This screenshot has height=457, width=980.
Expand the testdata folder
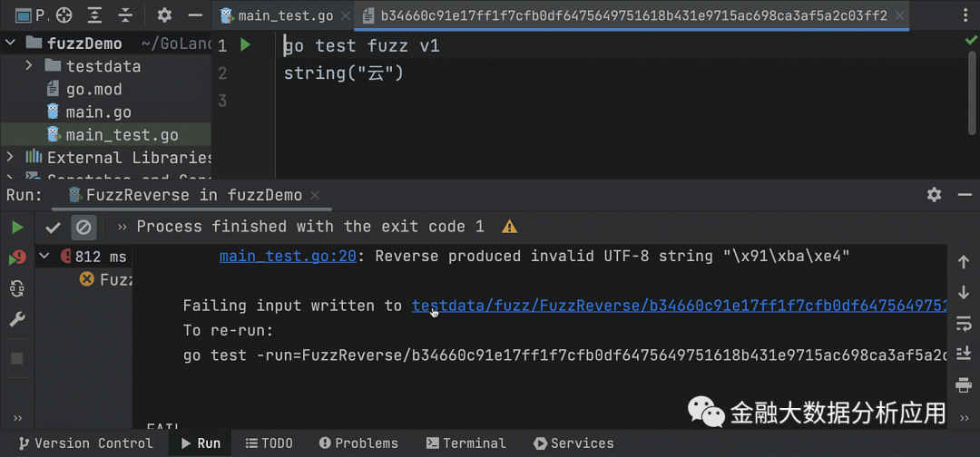pyautogui.click(x=29, y=66)
